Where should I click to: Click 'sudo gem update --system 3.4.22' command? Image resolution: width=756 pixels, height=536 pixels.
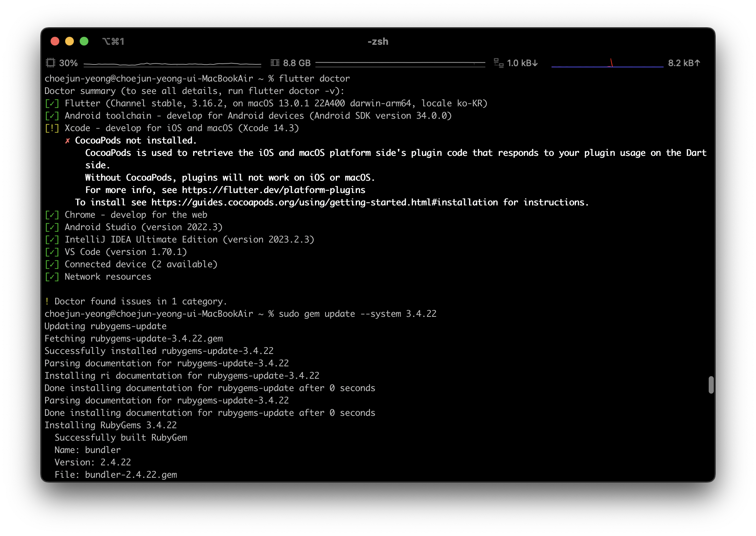click(x=358, y=314)
